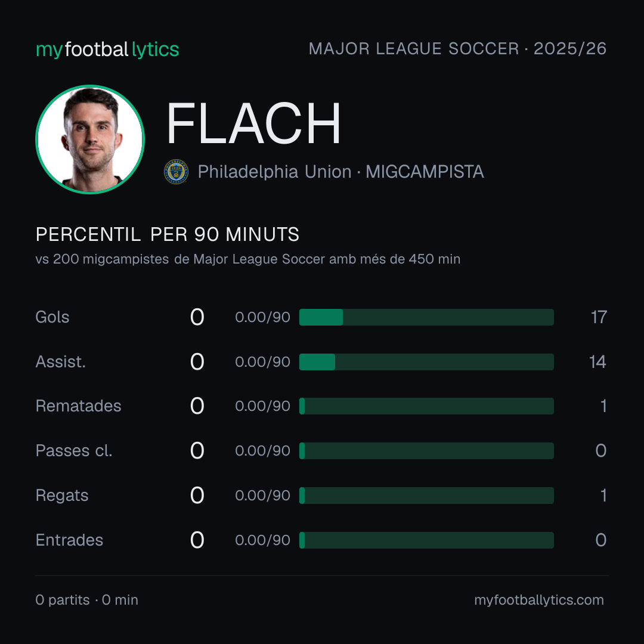Click the FLACH player name heading

[253, 123]
